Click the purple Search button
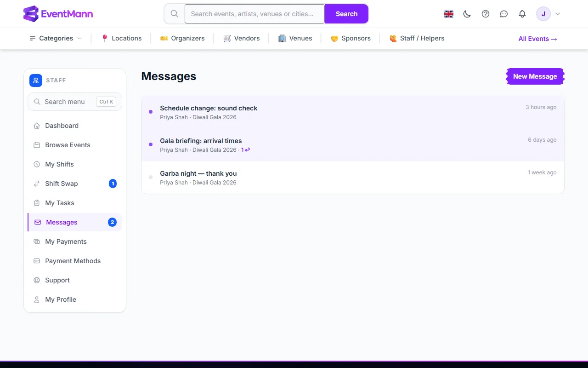This screenshot has height=368, width=588. (346, 14)
